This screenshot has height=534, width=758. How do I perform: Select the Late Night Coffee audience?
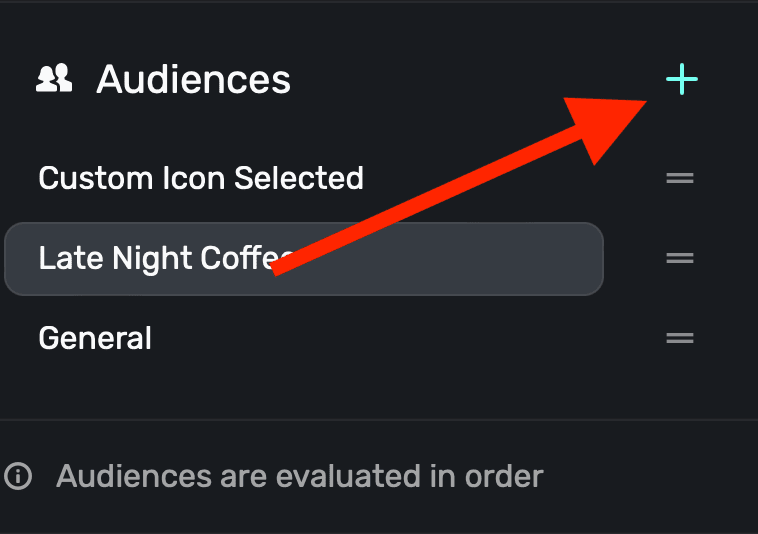point(304,259)
